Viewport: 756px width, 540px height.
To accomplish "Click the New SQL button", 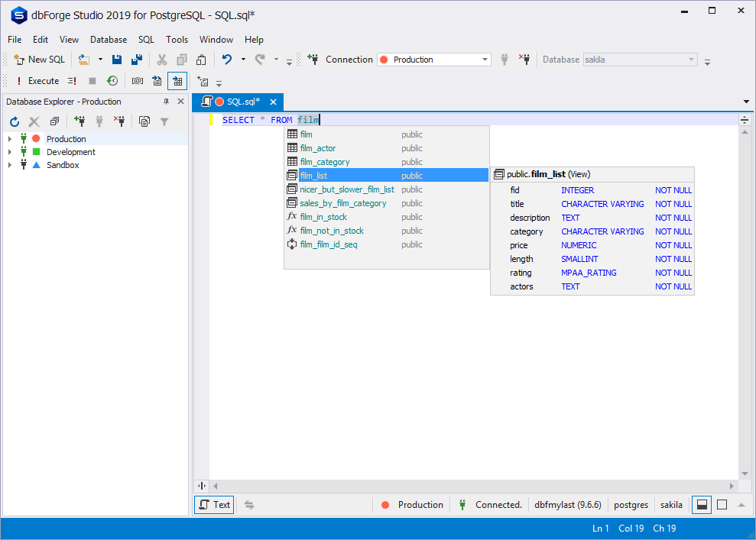I will click(40, 60).
